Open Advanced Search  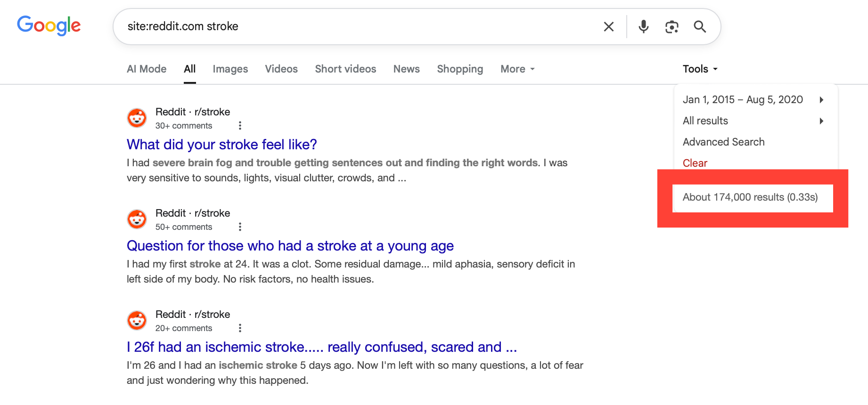coord(724,142)
